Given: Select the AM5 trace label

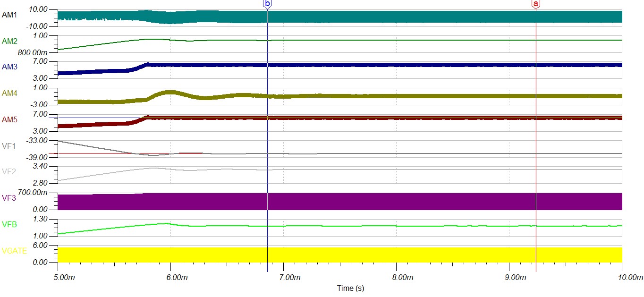Looking at the screenshot, I should 10,120.
